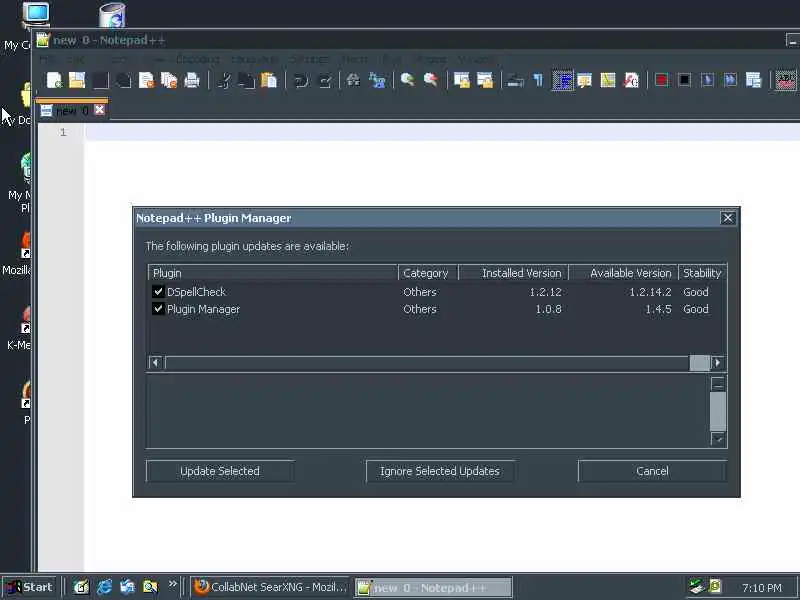Click available version 1.2.14.2
800x600 pixels.
tap(650, 292)
